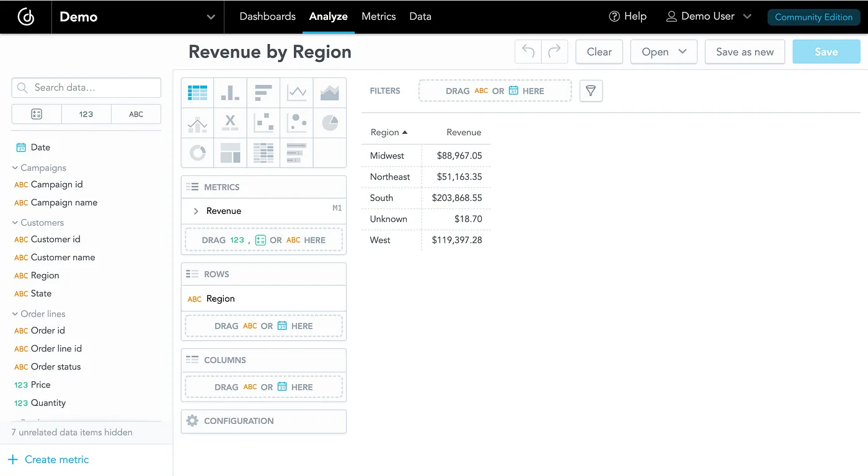Select the Column chart visualization type
868x476 pixels.
pos(231,91)
